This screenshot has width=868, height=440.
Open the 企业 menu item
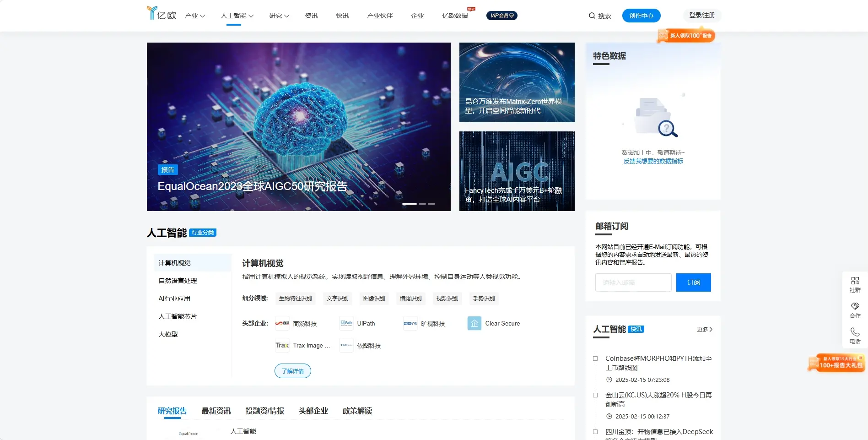coord(417,16)
